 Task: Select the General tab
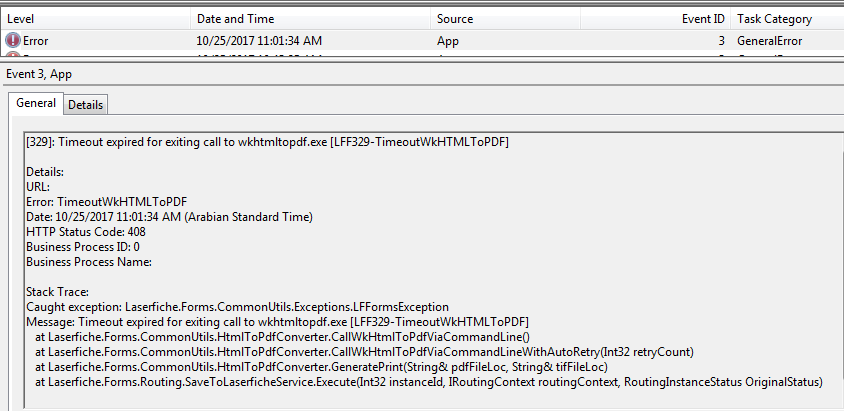point(36,103)
